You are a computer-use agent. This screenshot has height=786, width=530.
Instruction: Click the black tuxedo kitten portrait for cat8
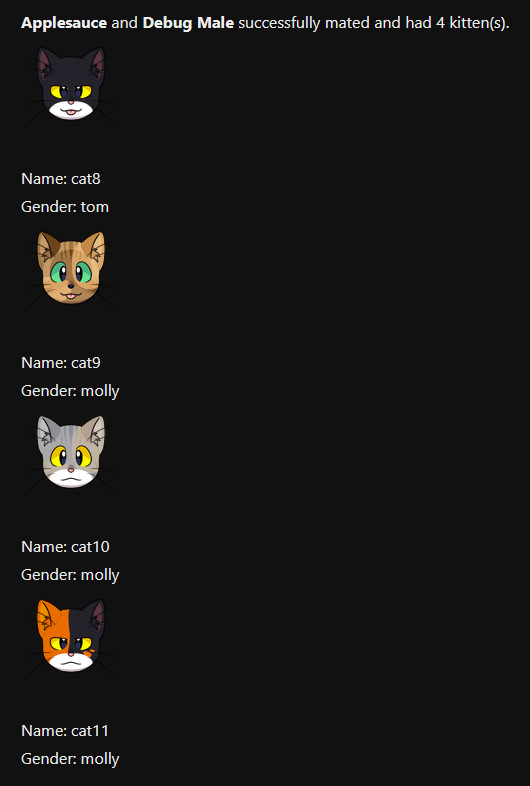(71, 84)
